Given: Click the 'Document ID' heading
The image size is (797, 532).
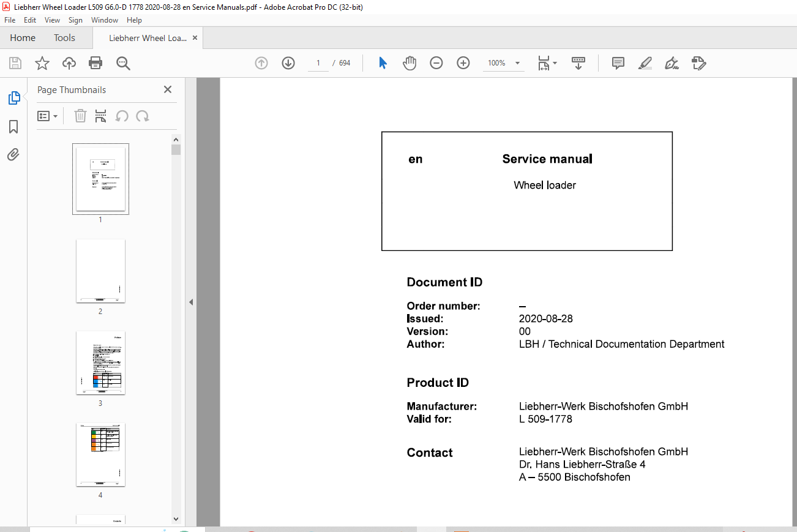Looking at the screenshot, I should tap(444, 282).
